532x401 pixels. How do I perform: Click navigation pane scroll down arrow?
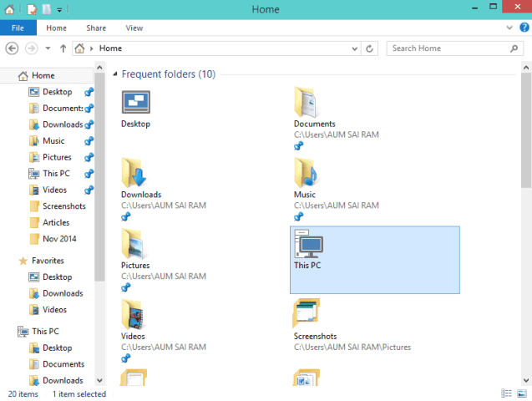(x=99, y=380)
